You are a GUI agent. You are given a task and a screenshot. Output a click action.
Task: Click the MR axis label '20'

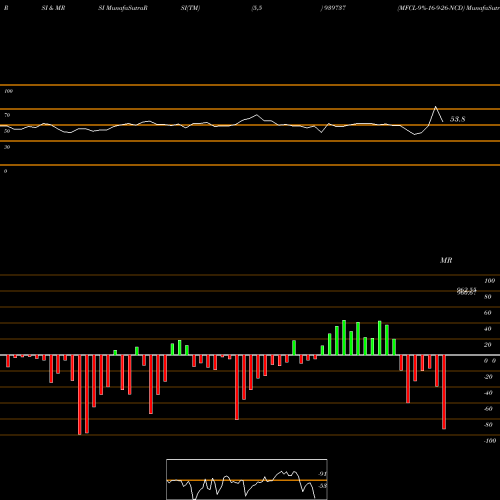pos(487,345)
